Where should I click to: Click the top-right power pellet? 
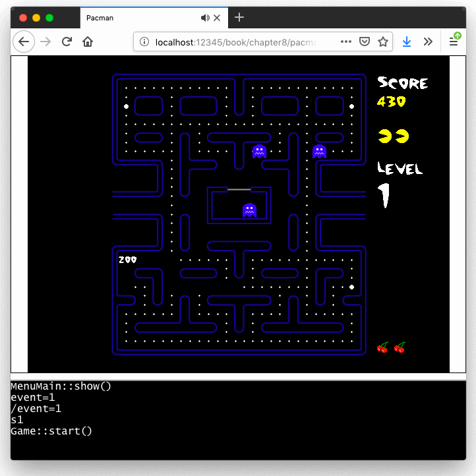tap(351, 106)
